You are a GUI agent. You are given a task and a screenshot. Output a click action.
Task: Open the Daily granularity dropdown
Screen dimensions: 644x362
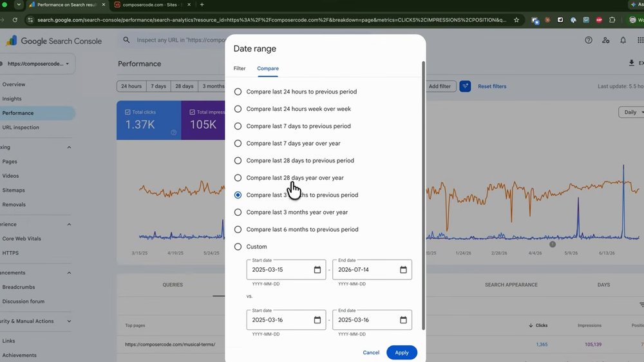pos(632,112)
